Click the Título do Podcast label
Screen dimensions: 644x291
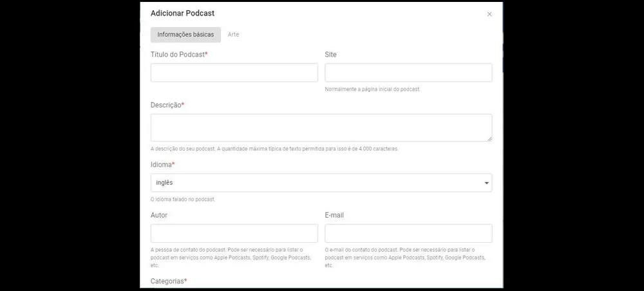tap(178, 55)
